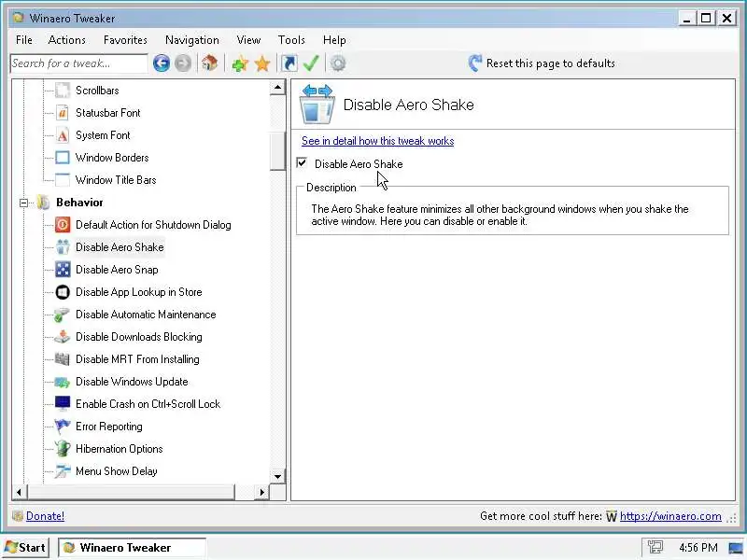Click the Disable Aero Shake page header icon
This screenshot has height=560, width=747.
coord(317,105)
